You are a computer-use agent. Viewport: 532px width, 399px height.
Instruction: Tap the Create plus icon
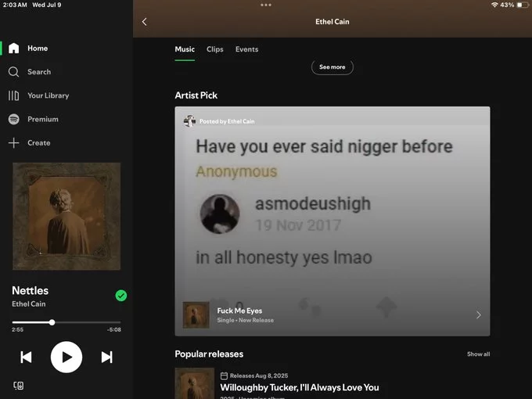[x=13, y=143]
